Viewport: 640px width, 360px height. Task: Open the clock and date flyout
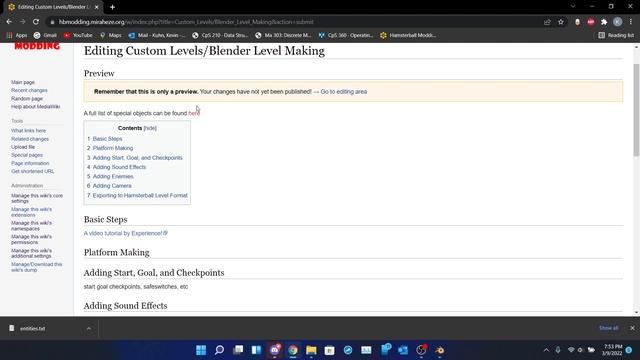point(612,350)
